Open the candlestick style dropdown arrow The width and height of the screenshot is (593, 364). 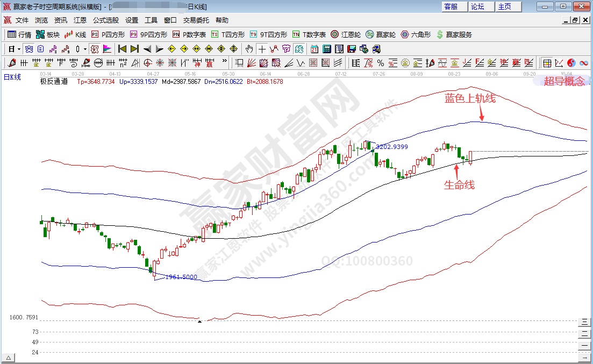[x=85, y=49]
